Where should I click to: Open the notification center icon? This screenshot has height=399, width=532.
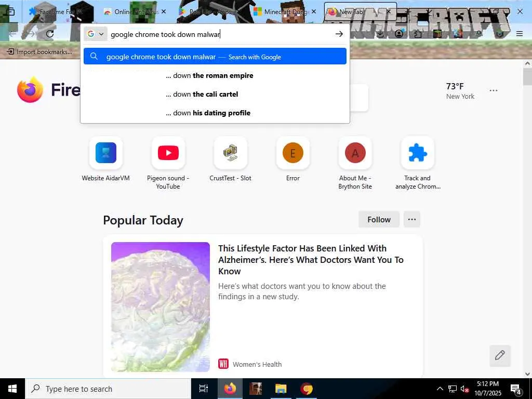[516, 389]
